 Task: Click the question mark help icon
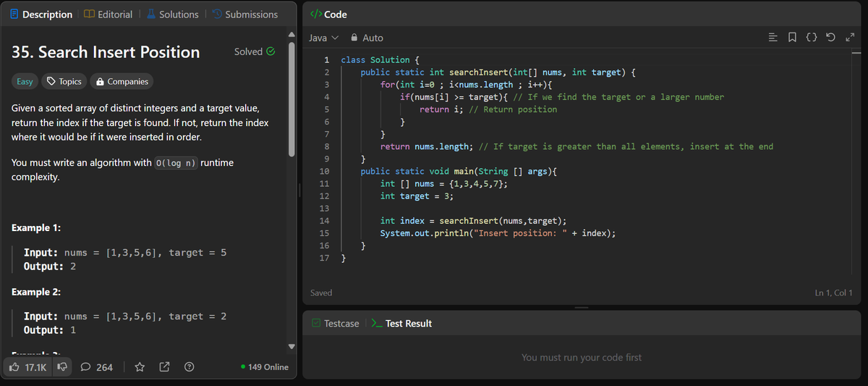[x=188, y=367]
